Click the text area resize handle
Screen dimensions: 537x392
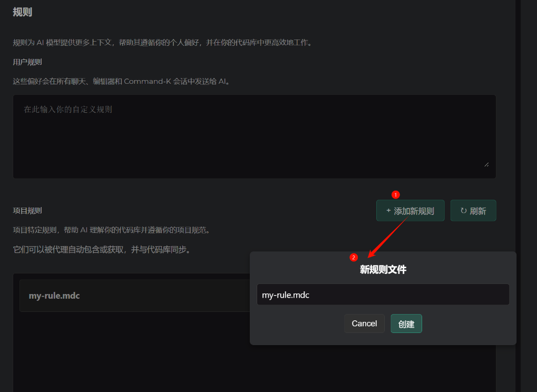(486, 165)
